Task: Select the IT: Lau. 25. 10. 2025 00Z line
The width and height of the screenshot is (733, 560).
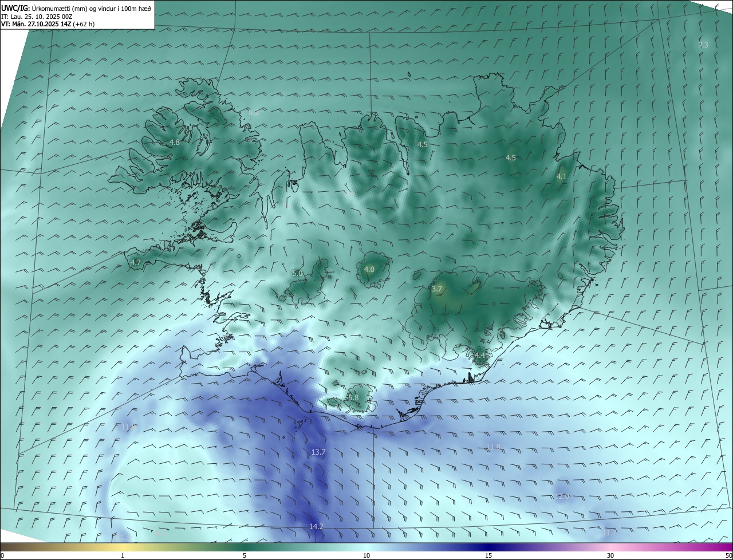Action: click(x=38, y=16)
